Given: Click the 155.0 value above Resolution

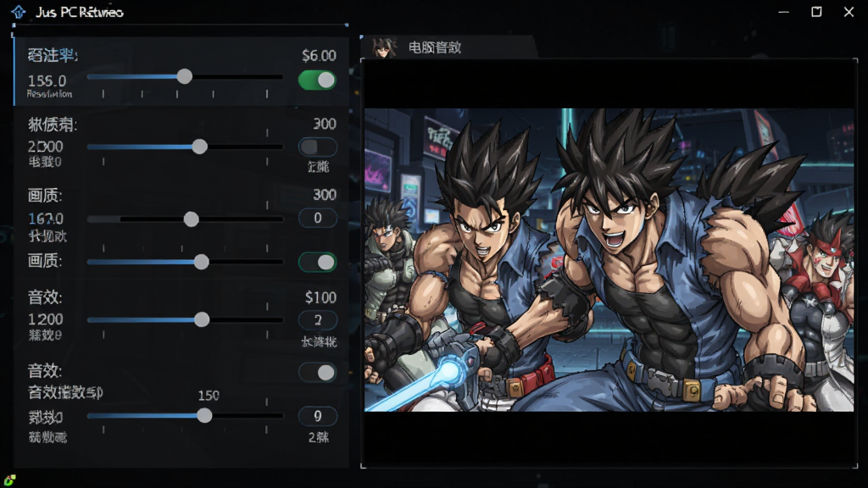Looking at the screenshot, I should (47, 80).
